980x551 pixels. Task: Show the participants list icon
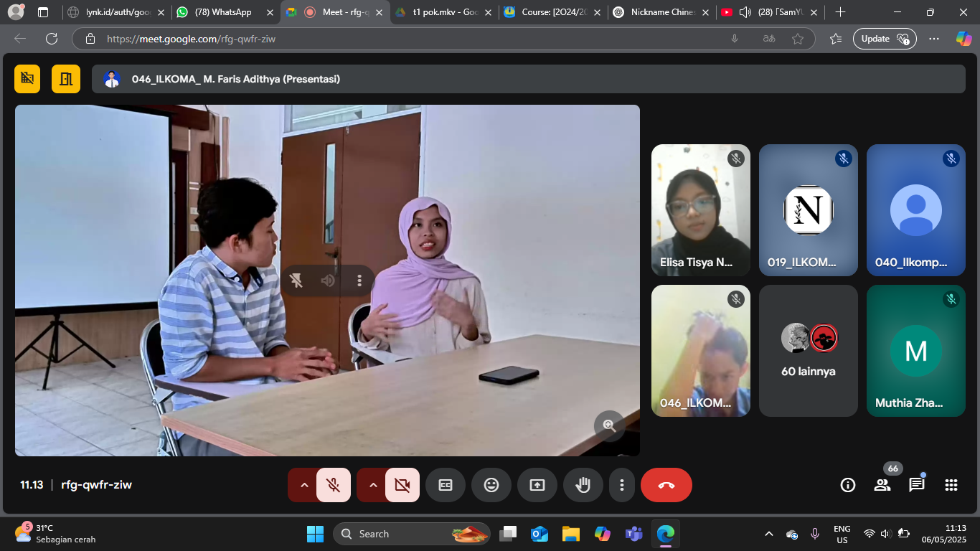coord(882,485)
